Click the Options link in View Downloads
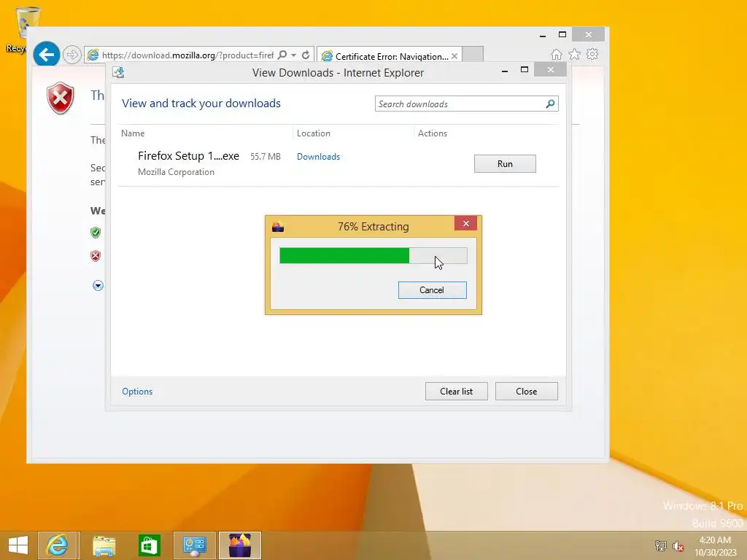747x560 pixels. coord(137,392)
